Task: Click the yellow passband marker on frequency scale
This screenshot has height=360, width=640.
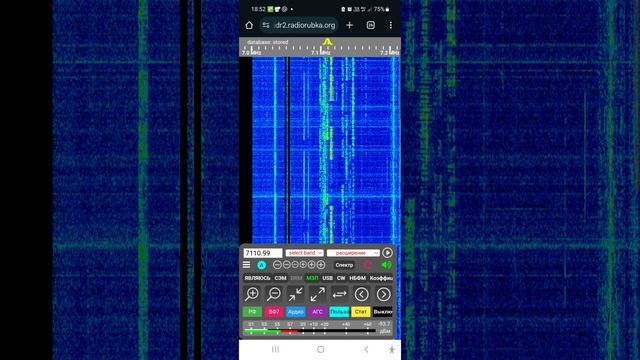Action: 327,42
